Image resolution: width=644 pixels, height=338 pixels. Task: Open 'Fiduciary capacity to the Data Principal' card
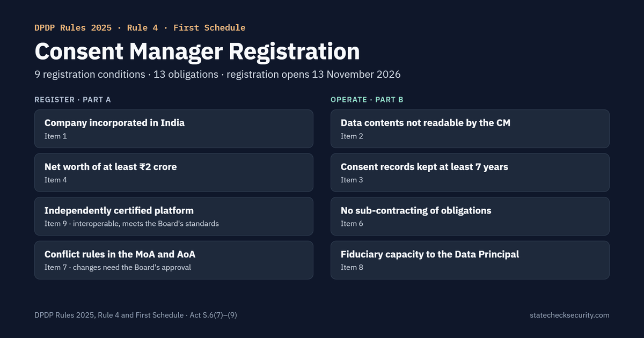(470, 260)
